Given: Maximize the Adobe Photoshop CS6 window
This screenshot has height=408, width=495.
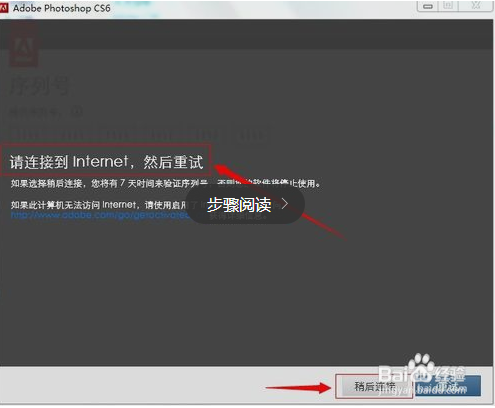Looking at the screenshot, I should tap(448, 6).
